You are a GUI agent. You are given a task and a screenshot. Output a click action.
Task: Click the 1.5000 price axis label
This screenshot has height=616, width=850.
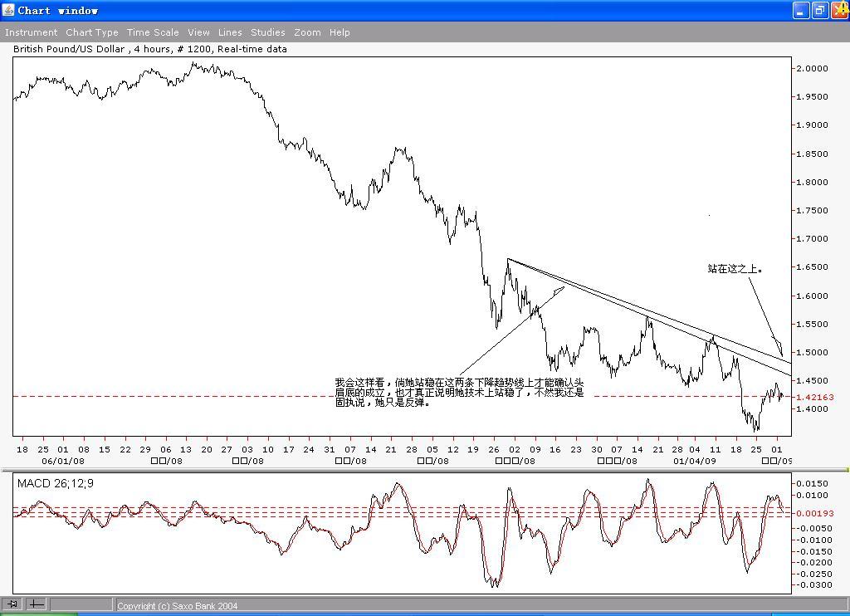[x=812, y=353]
